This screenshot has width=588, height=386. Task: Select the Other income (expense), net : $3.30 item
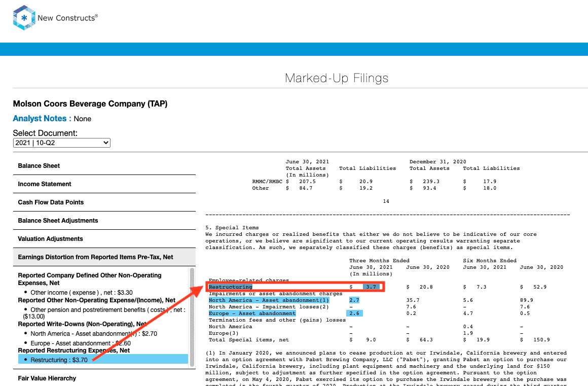(82, 293)
